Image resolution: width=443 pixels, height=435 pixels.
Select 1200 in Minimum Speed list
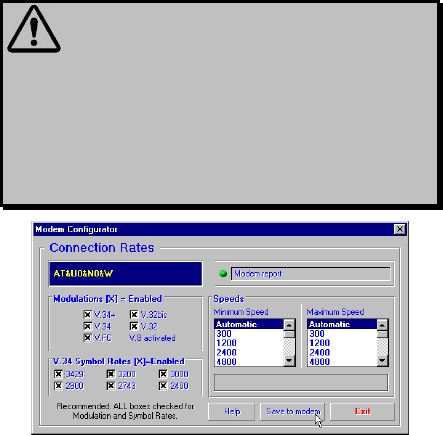[x=249, y=343]
